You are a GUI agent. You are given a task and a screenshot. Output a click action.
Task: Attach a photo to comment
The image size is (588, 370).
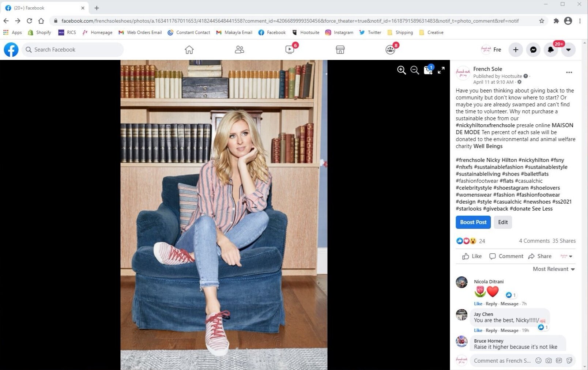pos(549,360)
